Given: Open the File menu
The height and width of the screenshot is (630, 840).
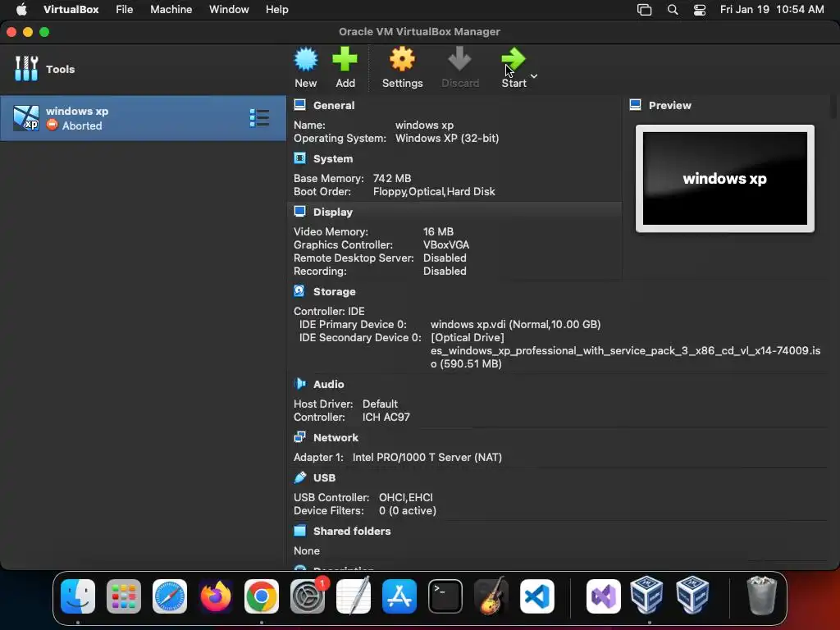Looking at the screenshot, I should (125, 10).
